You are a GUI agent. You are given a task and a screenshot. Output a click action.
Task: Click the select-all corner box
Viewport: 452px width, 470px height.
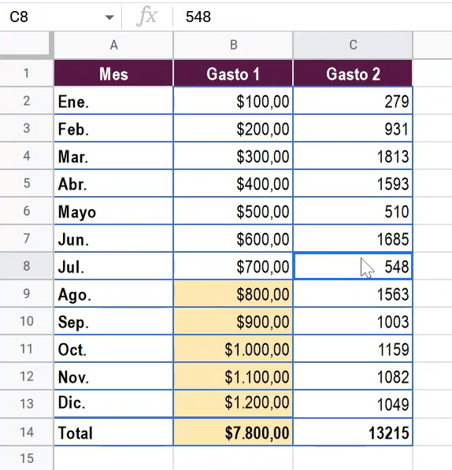[x=27, y=45]
